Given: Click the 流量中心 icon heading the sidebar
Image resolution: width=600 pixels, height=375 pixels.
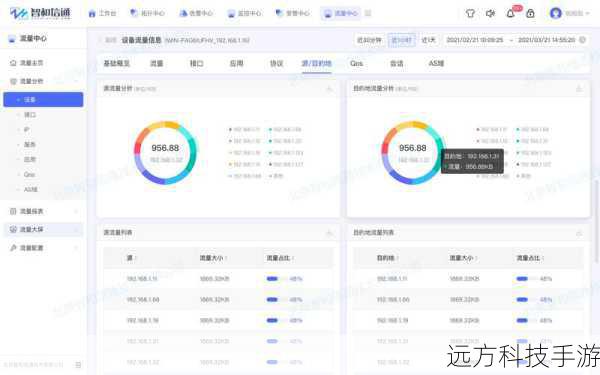Looking at the screenshot, I should point(12,38).
